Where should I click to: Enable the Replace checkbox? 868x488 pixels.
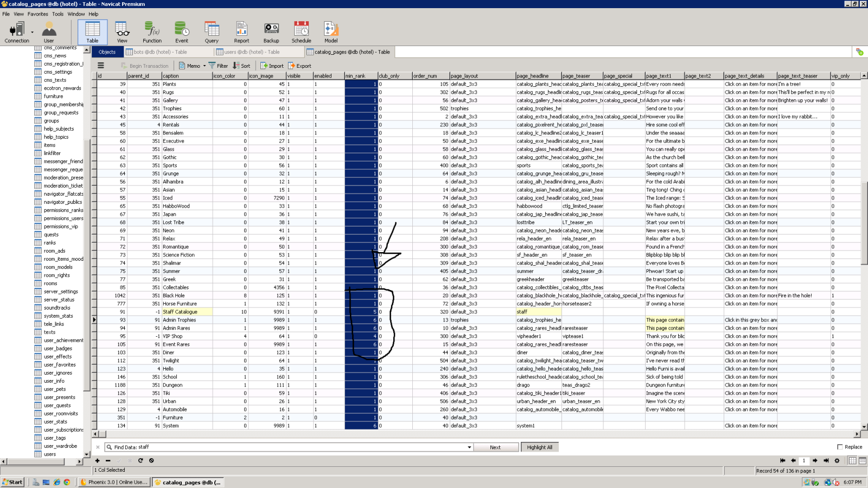tap(840, 447)
